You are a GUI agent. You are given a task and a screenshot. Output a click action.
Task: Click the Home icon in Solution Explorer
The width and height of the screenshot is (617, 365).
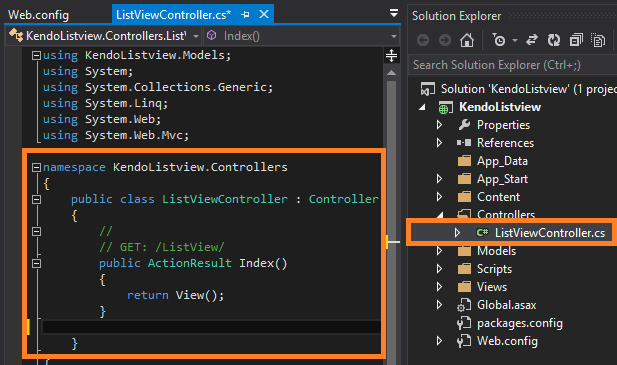[467, 40]
